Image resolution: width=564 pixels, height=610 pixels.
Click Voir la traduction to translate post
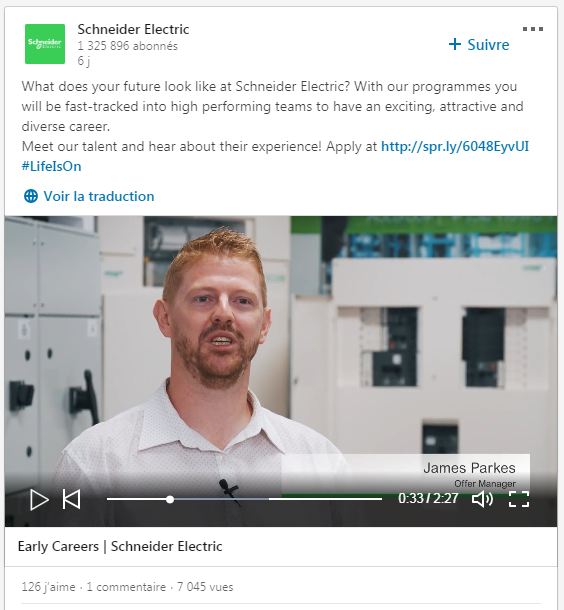(99, 196)
